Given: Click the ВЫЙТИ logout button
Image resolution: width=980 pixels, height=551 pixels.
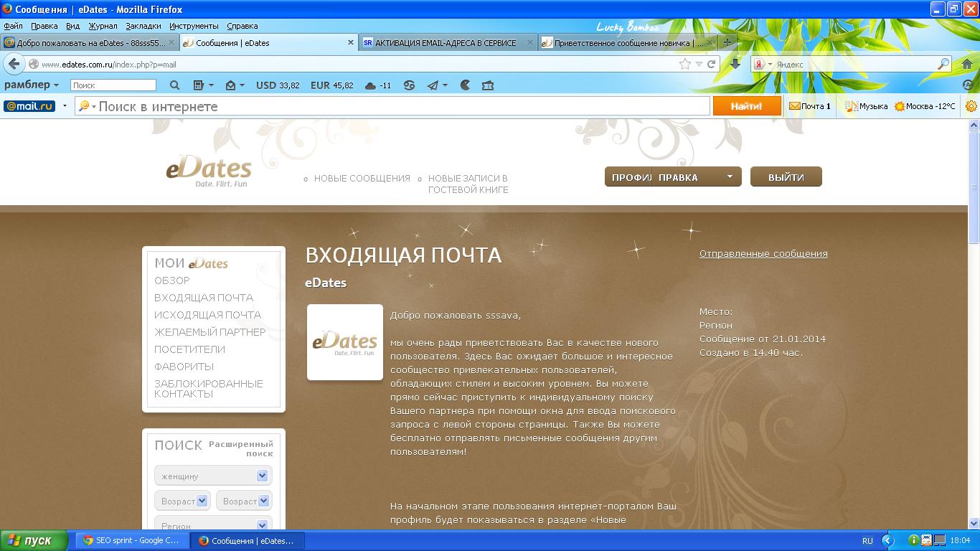Looking at the screenshot, I should coord(786,176).
